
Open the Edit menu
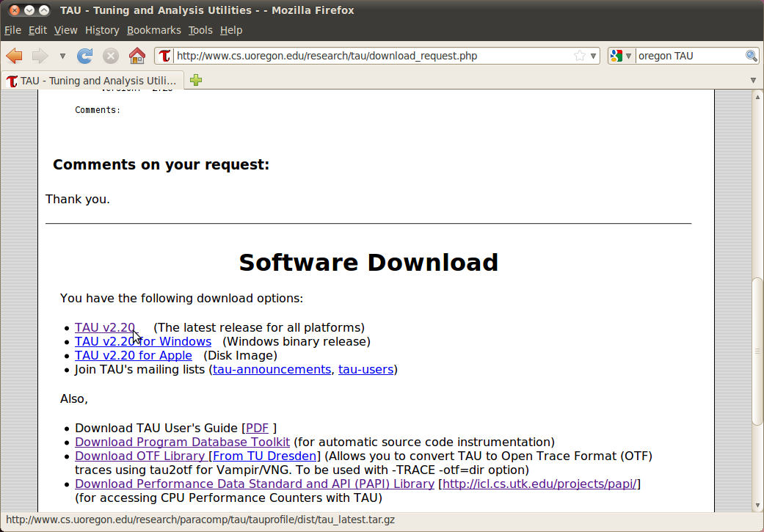(x=37, y=30)
